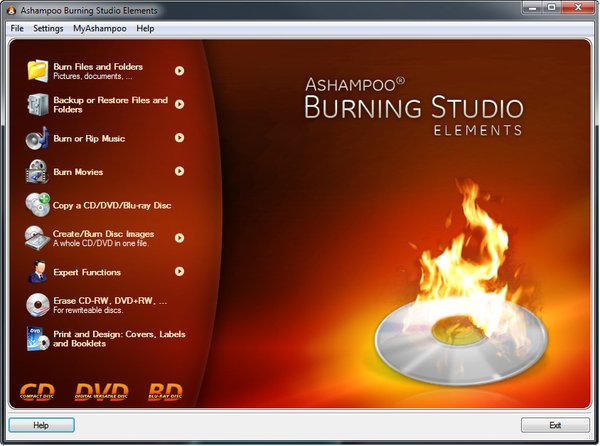Expand the Burn Movies submenu arrow
Viewport: 600px width, 446px height.
pyautogui.click(x=179, y=171)
